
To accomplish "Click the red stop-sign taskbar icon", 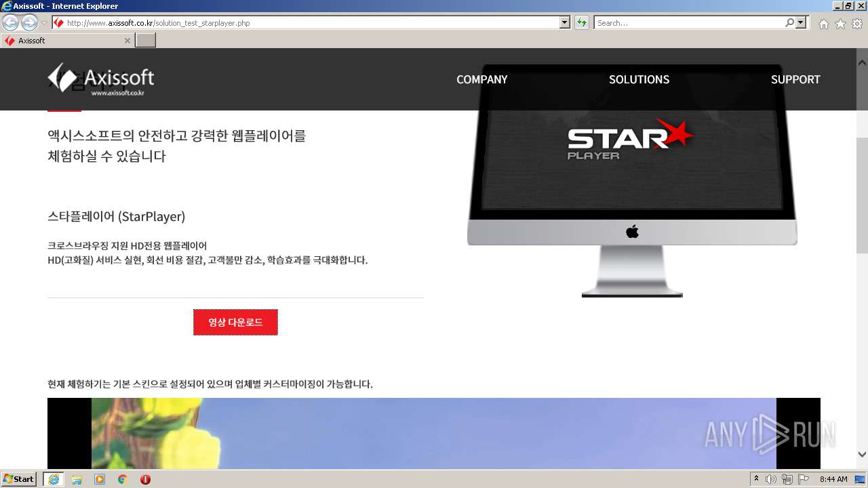I will pos(145,479).
